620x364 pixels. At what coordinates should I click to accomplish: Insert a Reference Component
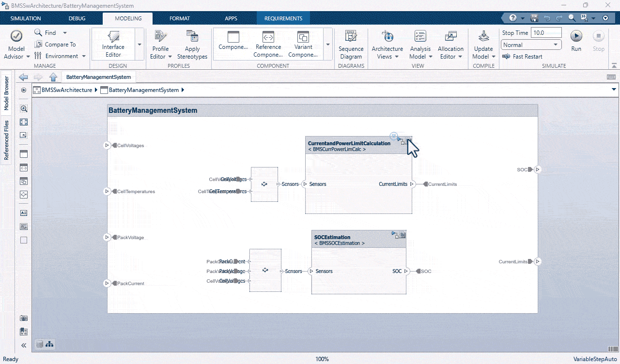pos(268,44)
